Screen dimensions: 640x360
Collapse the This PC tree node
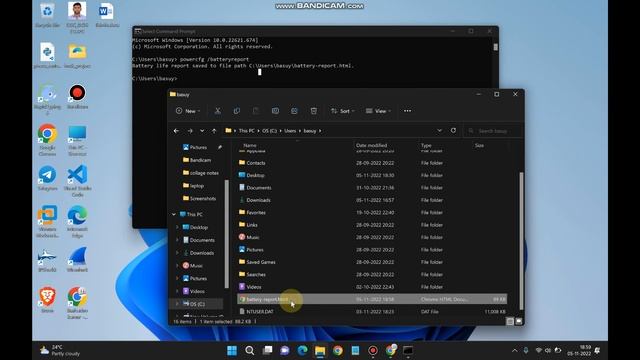click(x=174, y=214)
